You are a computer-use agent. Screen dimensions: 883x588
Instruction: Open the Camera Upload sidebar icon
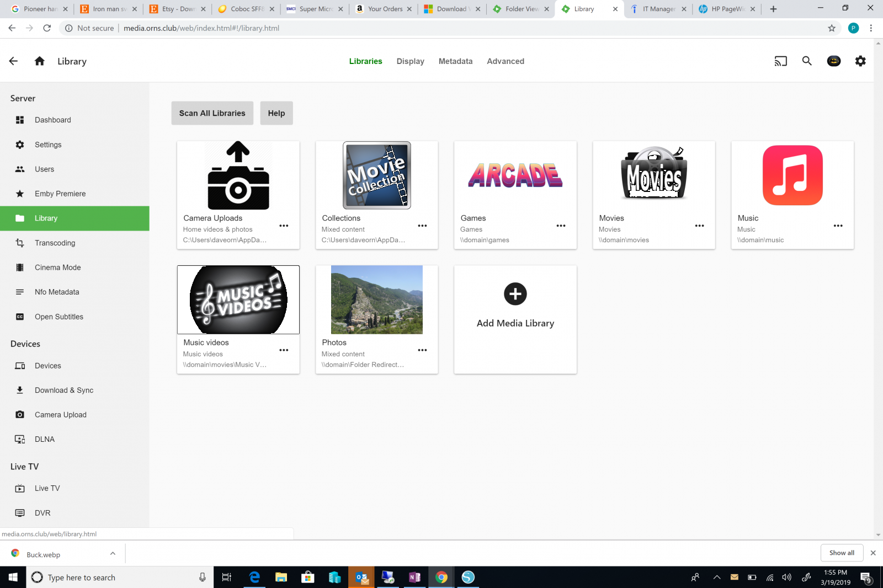click(x=20, y=414)
